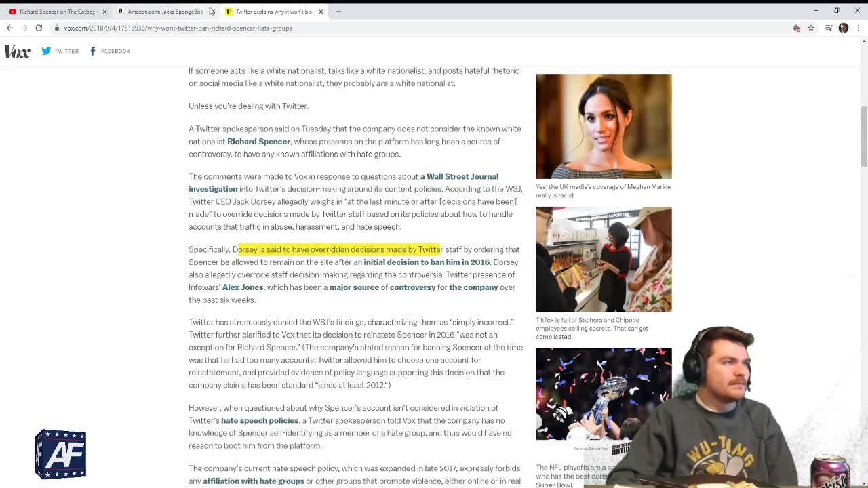The width and height of the screenshot is (868, 488).
Task: Select the Twitter explains why tab
Action: 274,12
